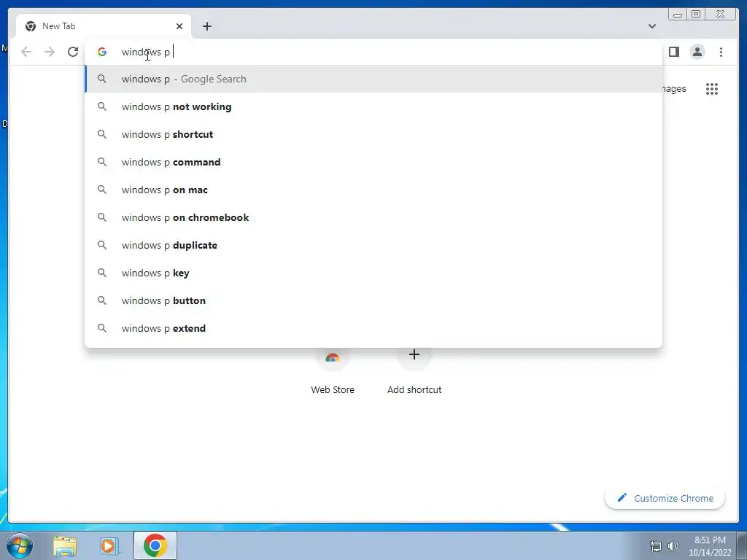The width and height of the screenshot is (747, 560).
Task: Select 'windows p - Google Search' suggestion
Action: click(373, 79)
